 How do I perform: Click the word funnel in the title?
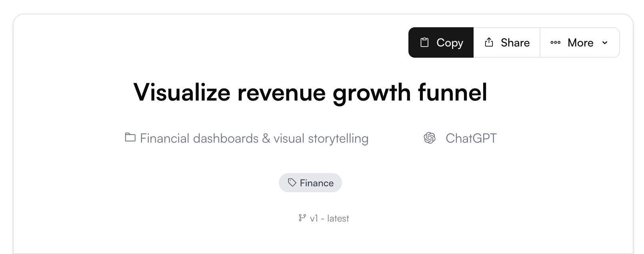[452, 92]
